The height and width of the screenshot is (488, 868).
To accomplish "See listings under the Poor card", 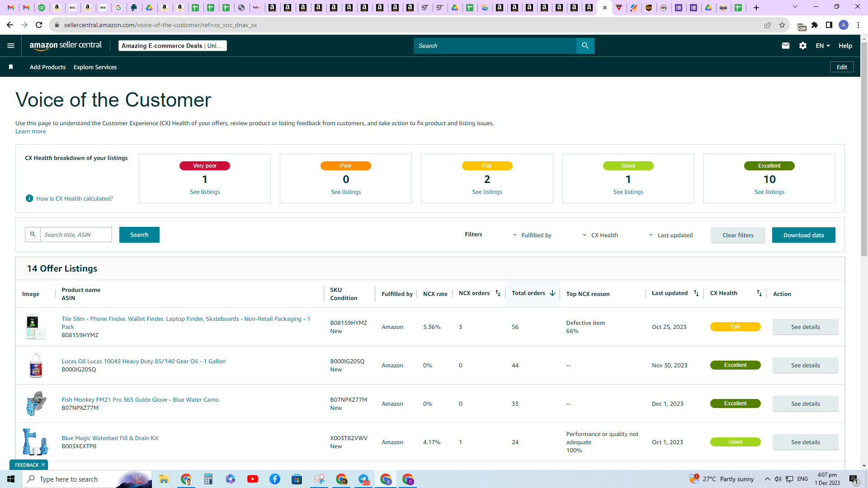I will coord(346,192).
